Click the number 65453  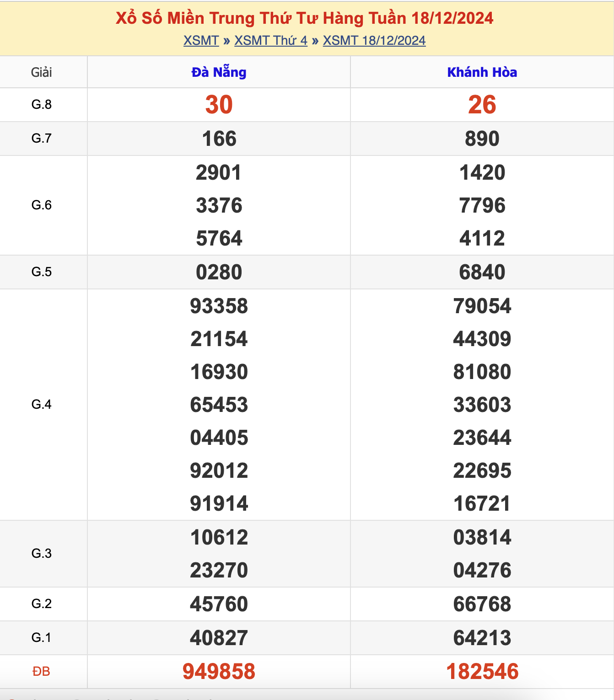point(219,405)
